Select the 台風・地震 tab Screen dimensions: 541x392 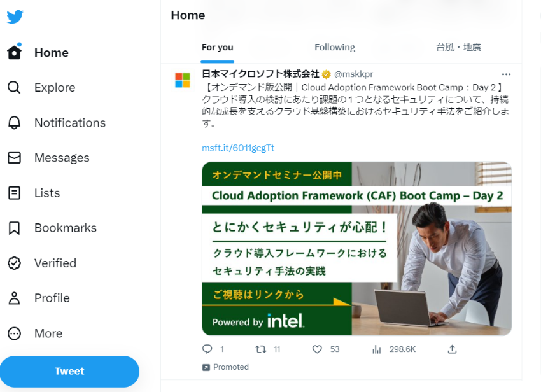pos(458,47)
